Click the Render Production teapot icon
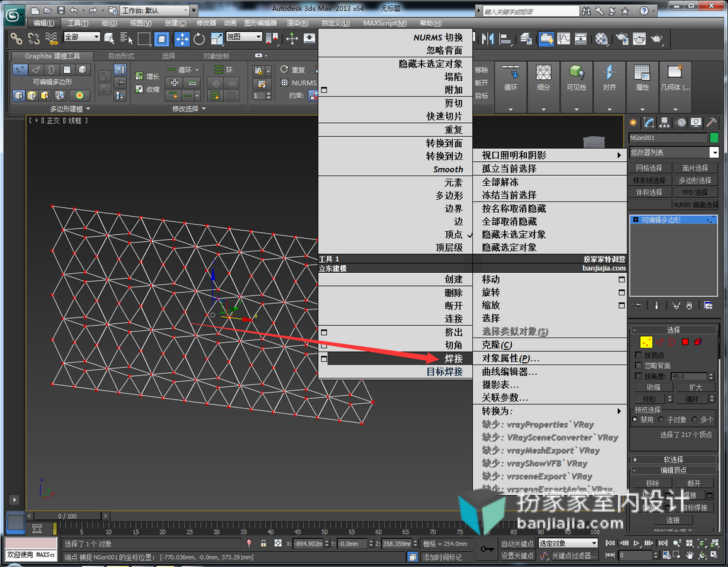The width and height of the screenshot is (728, 567). click(657, 39)
